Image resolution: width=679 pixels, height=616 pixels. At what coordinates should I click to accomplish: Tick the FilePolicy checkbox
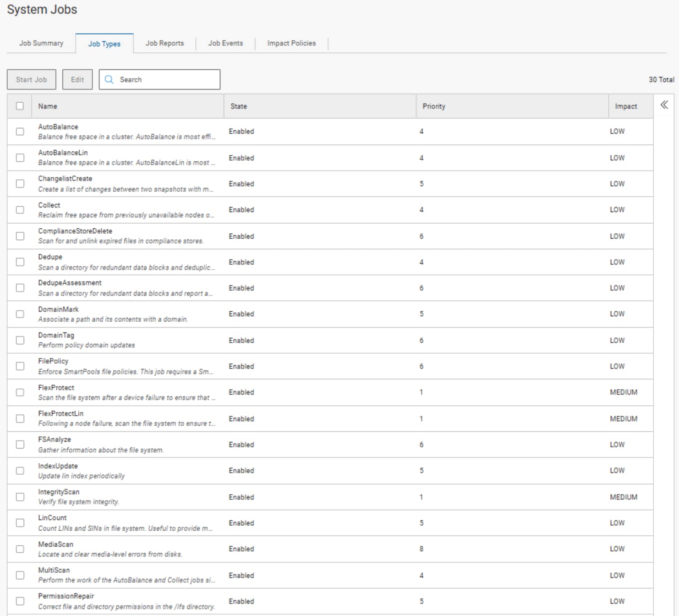pos(20,366)
